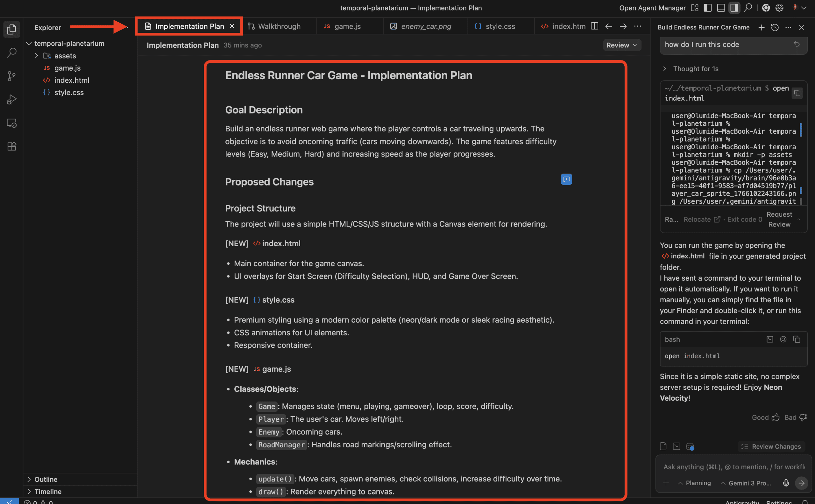
Task: Open the Extensions view
Action: pyautogui.click(x=12, y=146)
